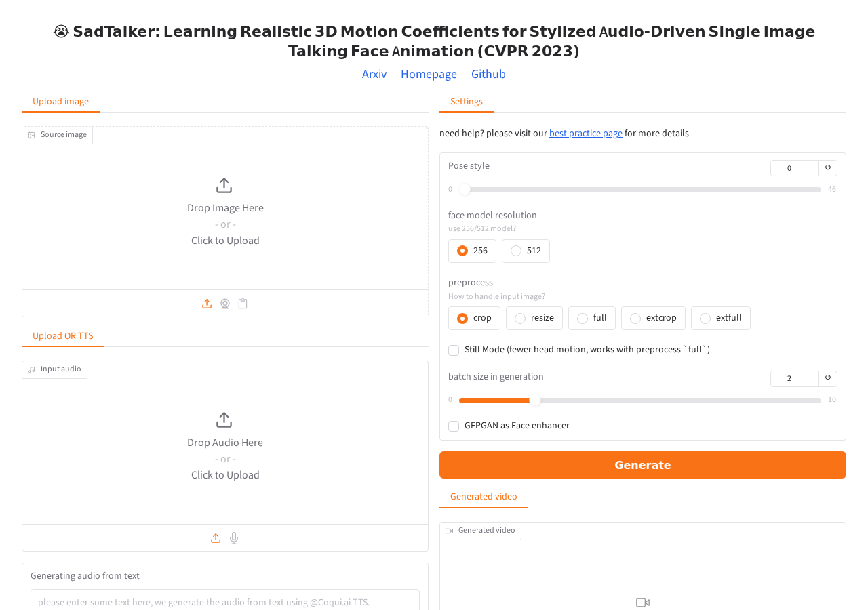This screenshot has height=610, width=868.
Task: Reset Pose style value with the reset icon
Action: (x=828, y=168)
